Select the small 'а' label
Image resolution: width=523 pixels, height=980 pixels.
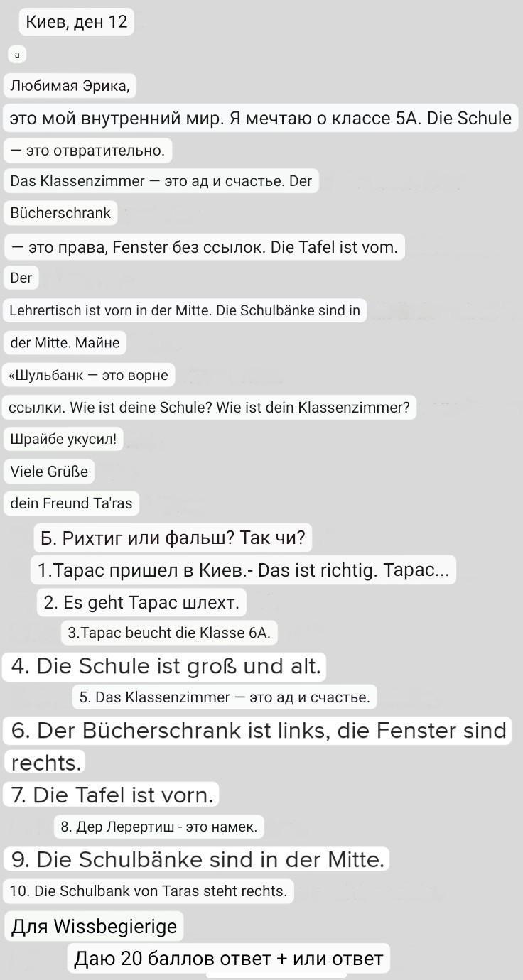point(17,55)
